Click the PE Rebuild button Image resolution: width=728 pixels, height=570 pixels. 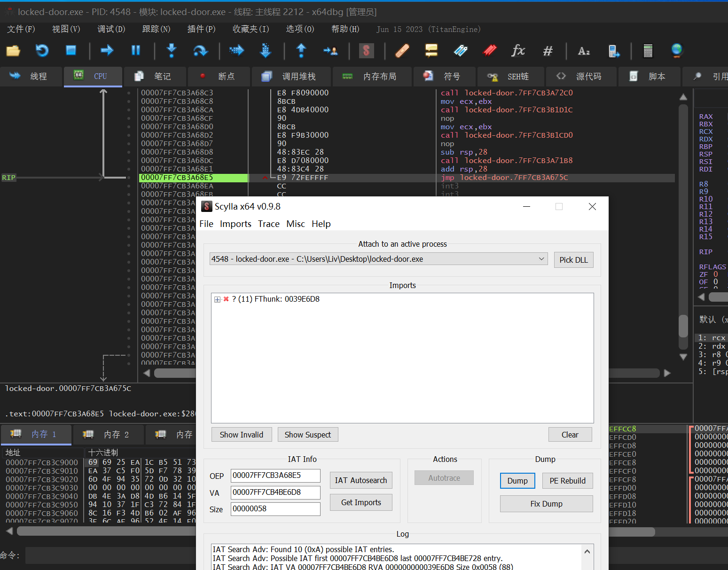click(x=568, y=481)
